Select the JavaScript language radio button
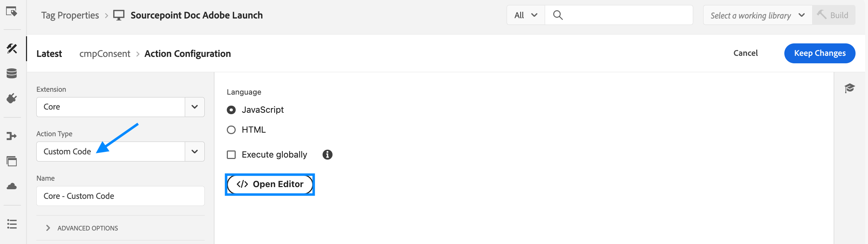The height and width of the screenshot is (244, 868). 231,110
